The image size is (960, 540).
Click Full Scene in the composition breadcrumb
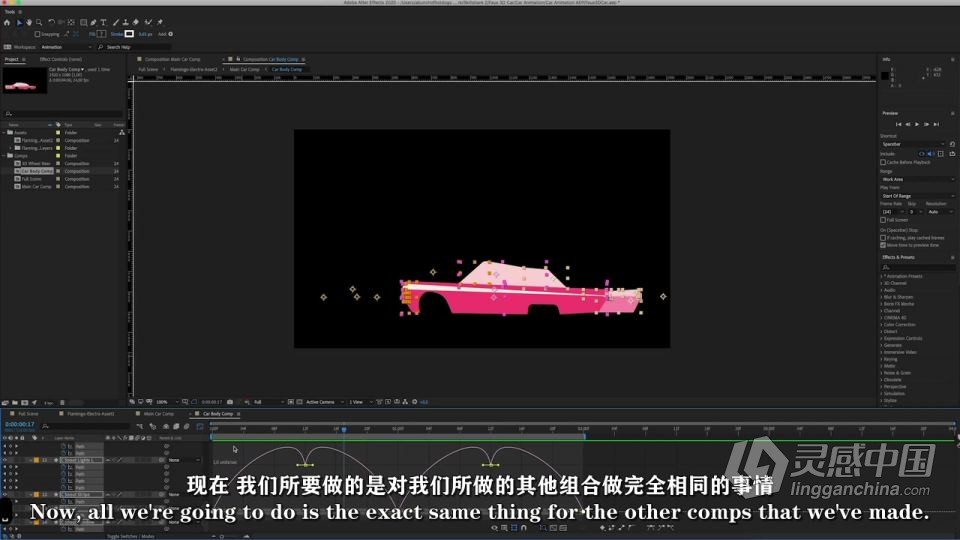[x=148, y=70]
